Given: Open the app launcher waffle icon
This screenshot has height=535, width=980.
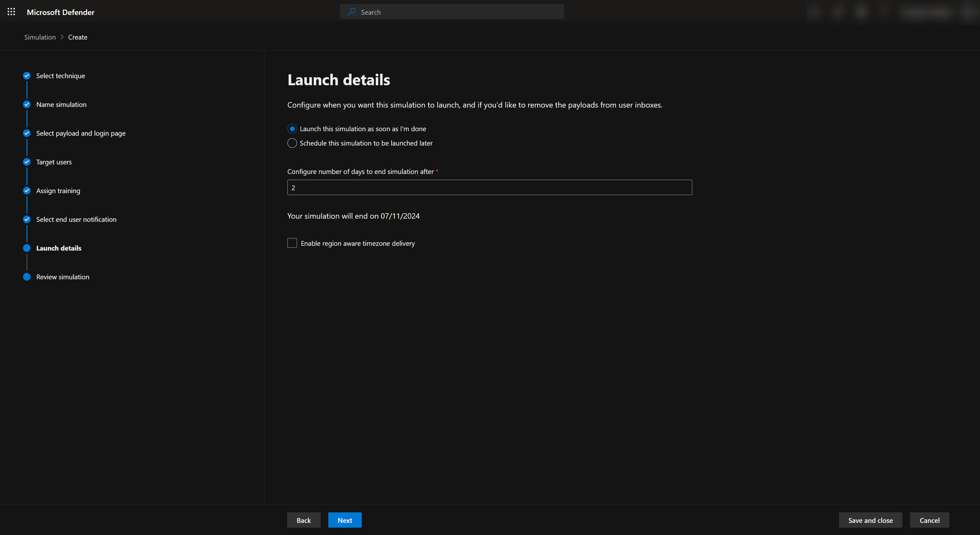Looking at the screenshot, I should [11, 12].
